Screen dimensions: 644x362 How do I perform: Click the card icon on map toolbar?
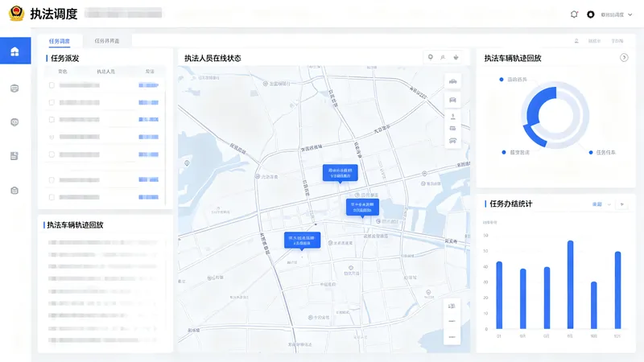452,129
